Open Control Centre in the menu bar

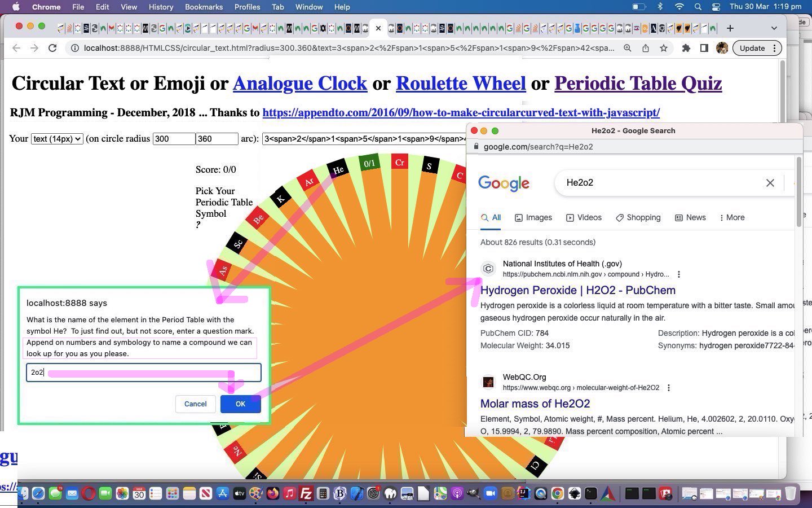coord(716,7)
